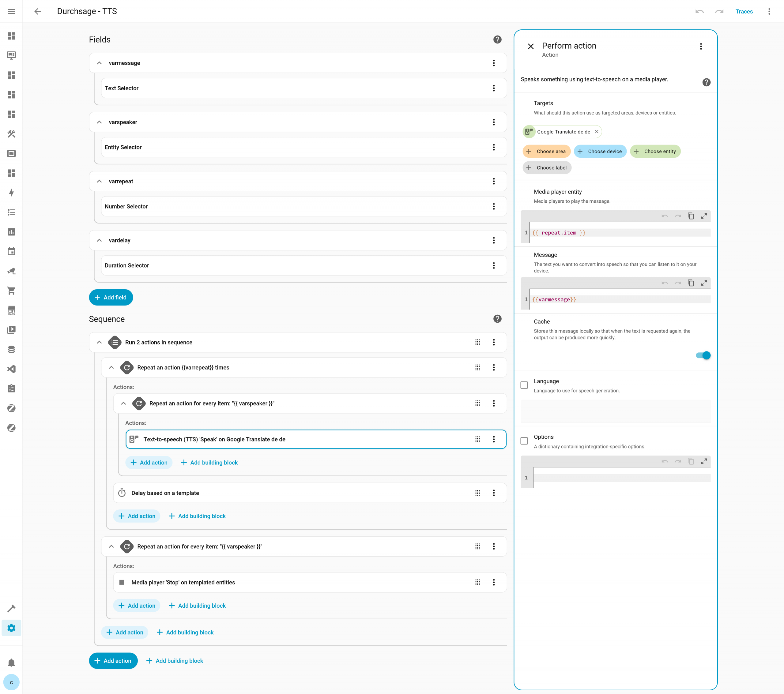This screenshot has height=694, width=784.
Task: Open the Traces view
Action: coord(744,12)
